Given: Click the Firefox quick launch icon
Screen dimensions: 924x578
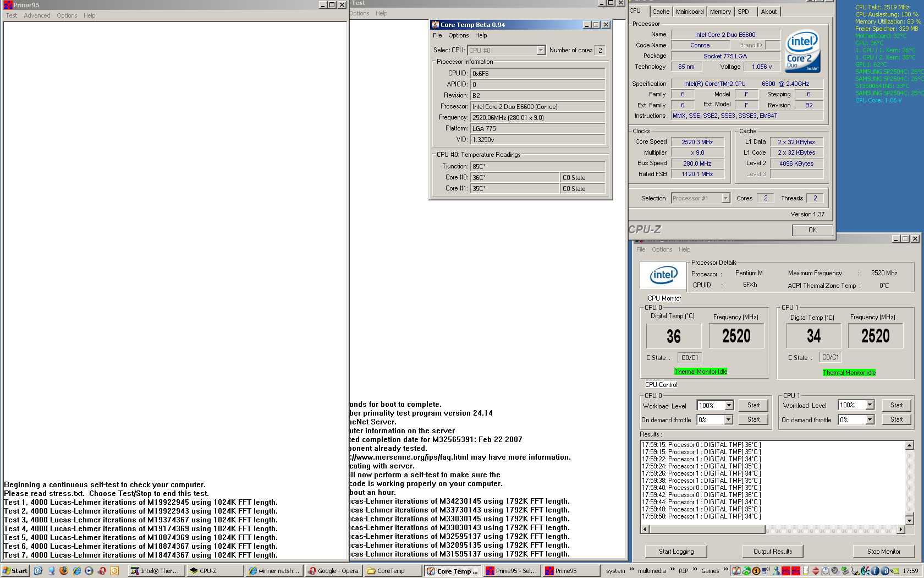Looking at the screenshot, I should 64,571.
